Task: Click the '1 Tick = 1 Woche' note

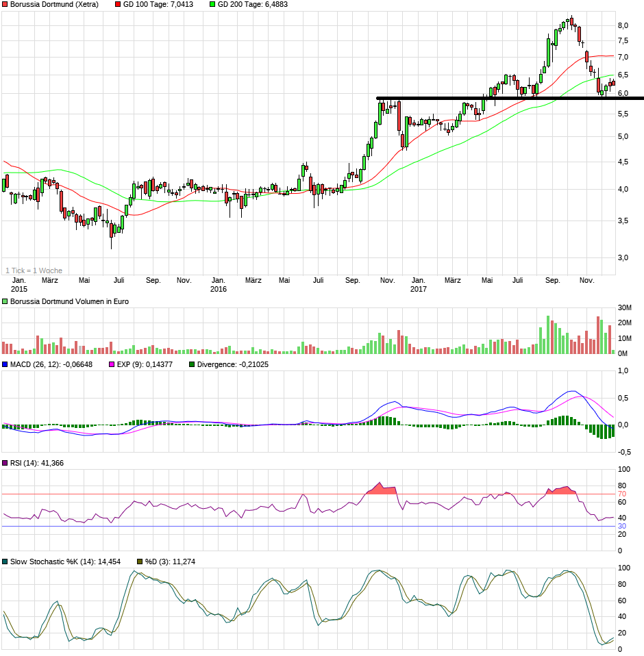Action: 34,270
